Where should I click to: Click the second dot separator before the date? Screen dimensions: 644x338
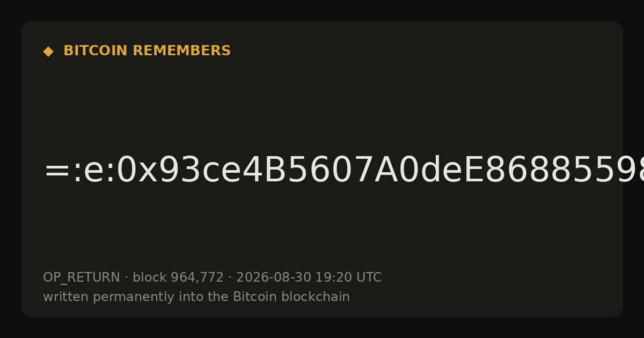[230, 278]
